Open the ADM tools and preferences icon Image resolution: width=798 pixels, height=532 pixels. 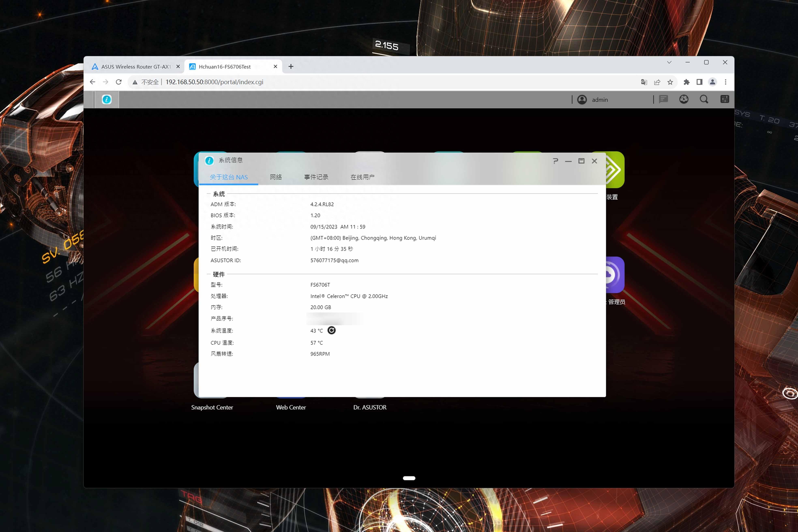(x=724, y=99)
